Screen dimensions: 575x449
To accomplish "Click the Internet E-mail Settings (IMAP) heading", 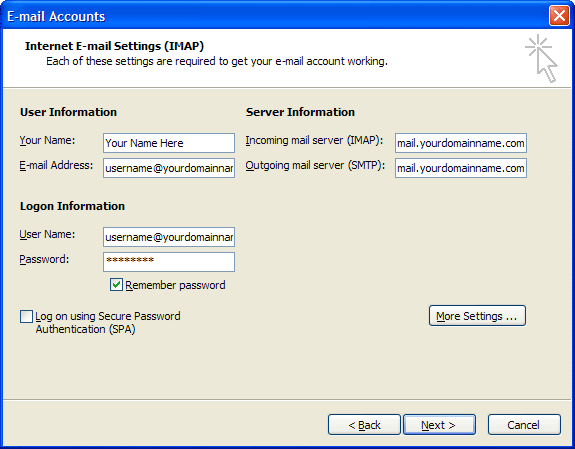I will [114, 46].
